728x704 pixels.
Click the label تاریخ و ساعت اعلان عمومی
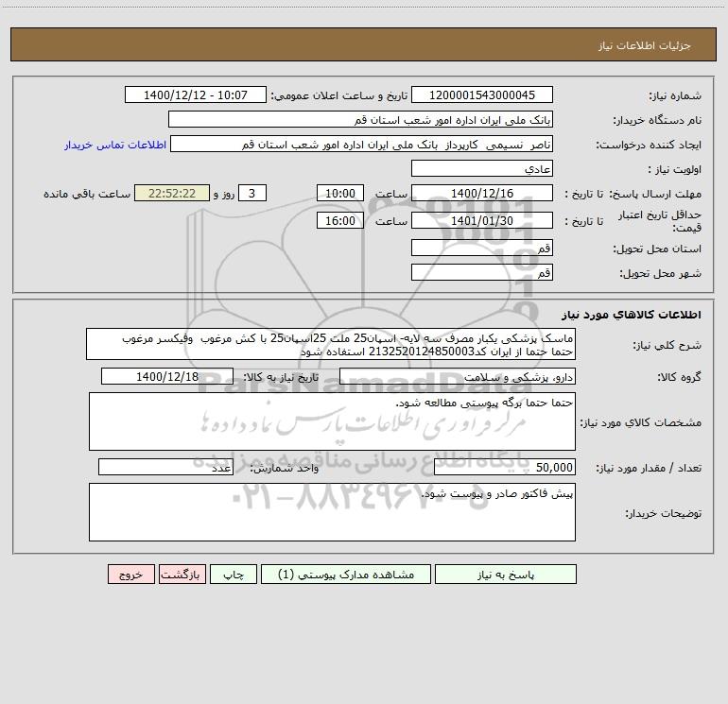click(x=338, y=96)
